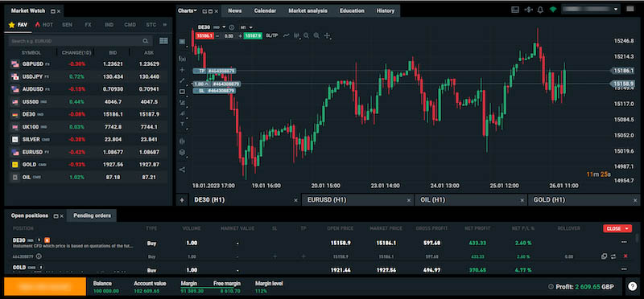Select the trend line drawing tool
644x299 pixels.
(x=183, y=81)
